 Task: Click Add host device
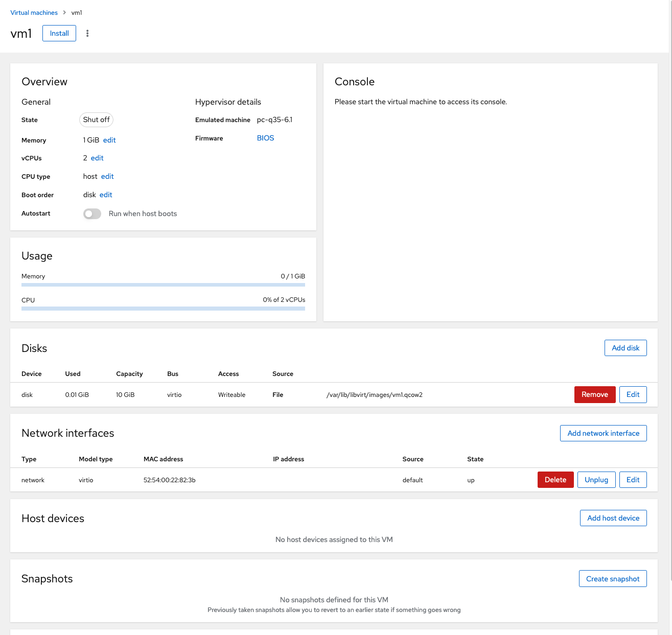(x=613, y=518)
